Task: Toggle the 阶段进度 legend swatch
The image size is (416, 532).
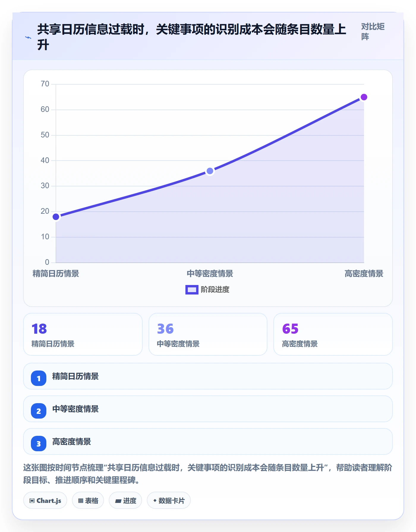Action: tap(192, 290)
